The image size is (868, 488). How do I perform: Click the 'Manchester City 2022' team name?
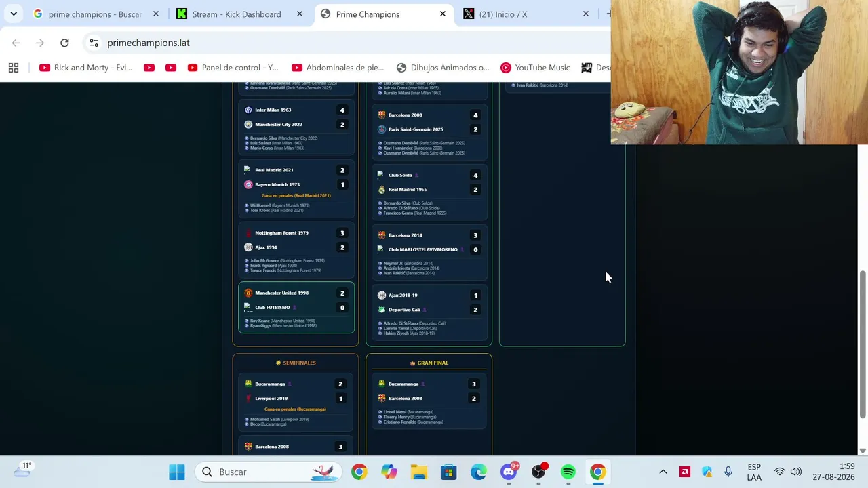[279, 125]
